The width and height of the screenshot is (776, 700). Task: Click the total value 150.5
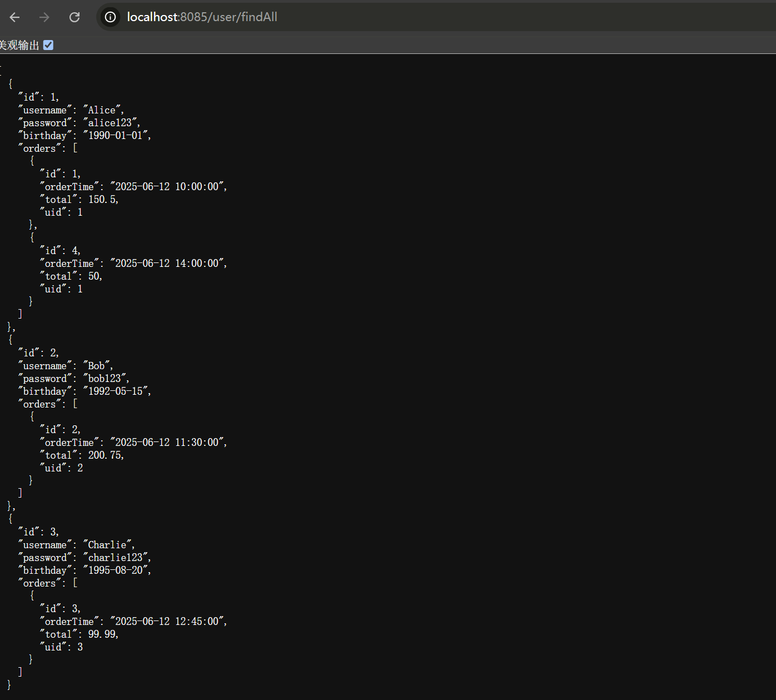coord(102,200)
